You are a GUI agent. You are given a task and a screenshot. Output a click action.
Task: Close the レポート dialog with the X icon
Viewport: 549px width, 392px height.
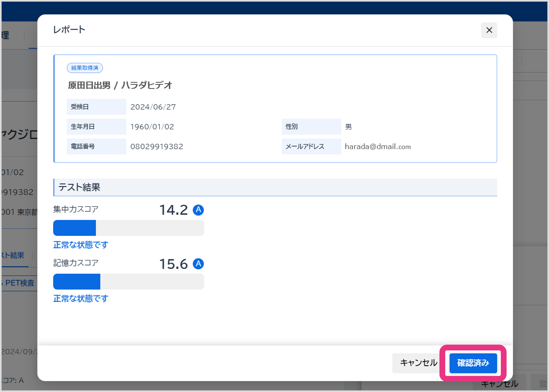click(x=489, y=30)
